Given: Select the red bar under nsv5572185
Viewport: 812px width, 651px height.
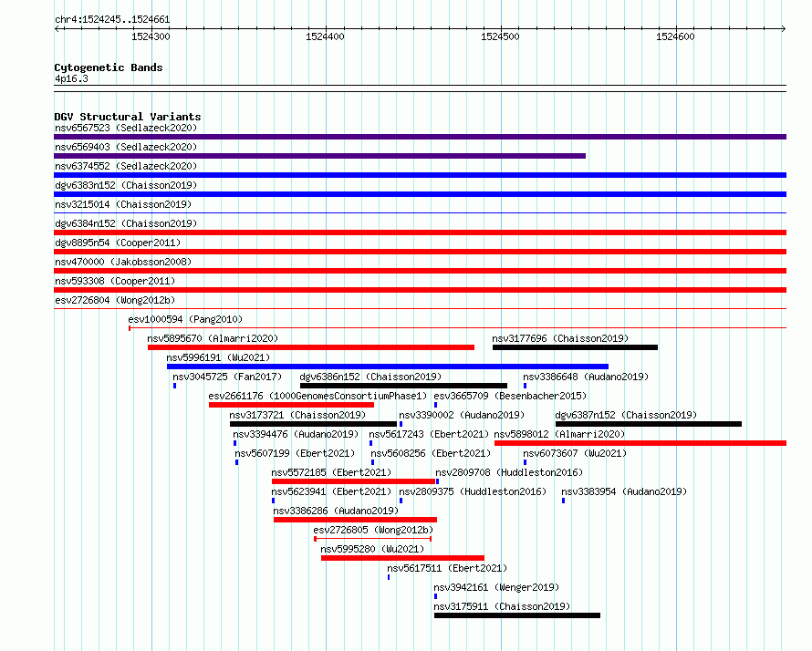Looking at the screenshot, I should tap(353, 481).
